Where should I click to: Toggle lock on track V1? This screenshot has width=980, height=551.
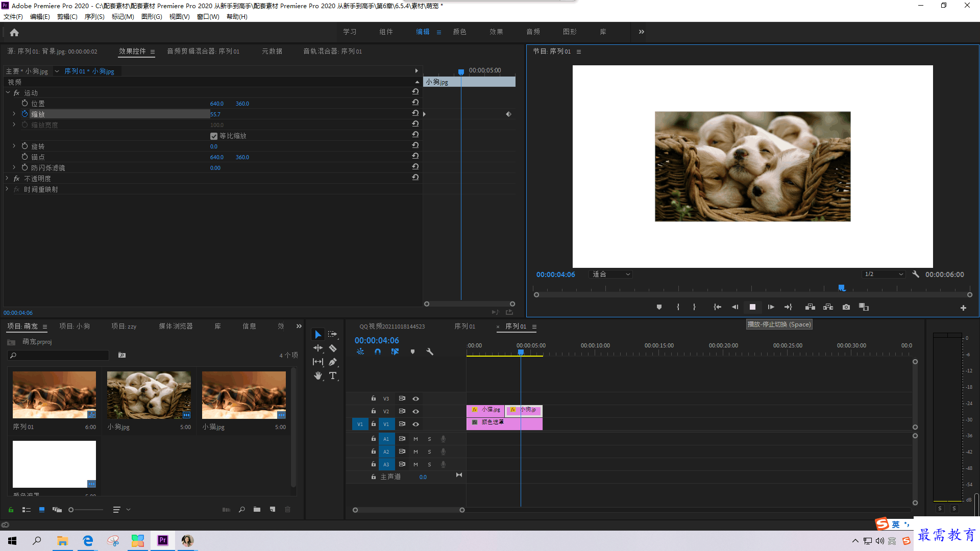click(x=373, y=424)
